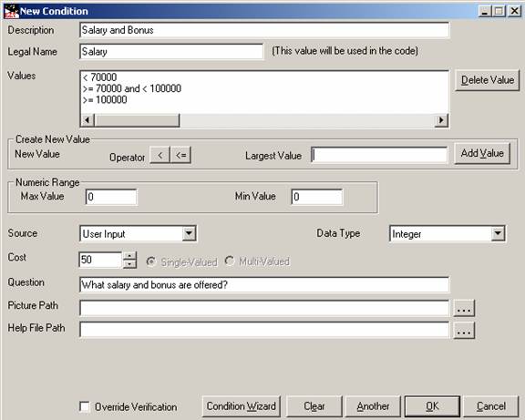This screenshot has height=420, width=525.
Task: Click into the Largest Value field
Action: [379, 155]
